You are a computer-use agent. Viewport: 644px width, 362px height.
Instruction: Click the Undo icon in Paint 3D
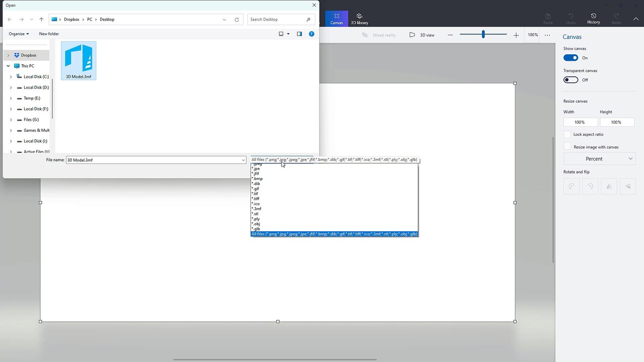pos(571,19)
